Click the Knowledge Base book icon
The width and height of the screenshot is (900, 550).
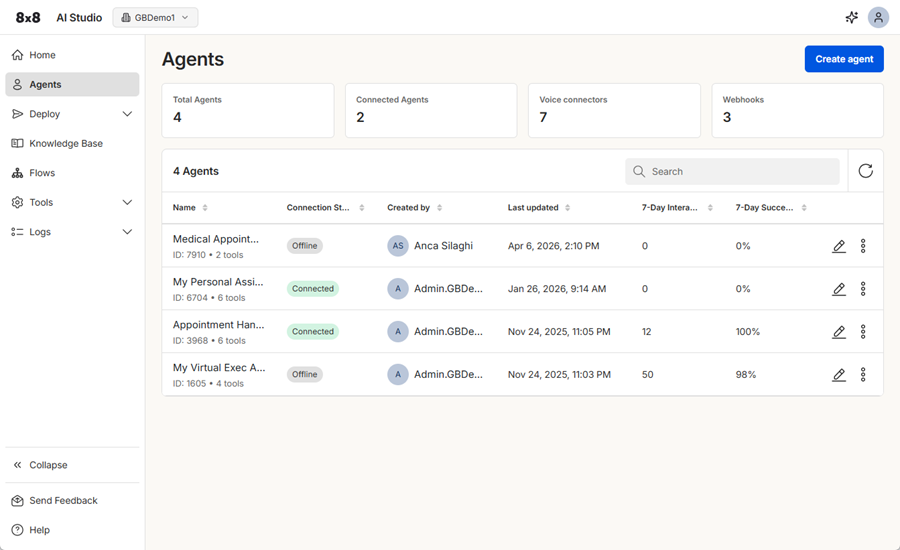click(18, 144)
